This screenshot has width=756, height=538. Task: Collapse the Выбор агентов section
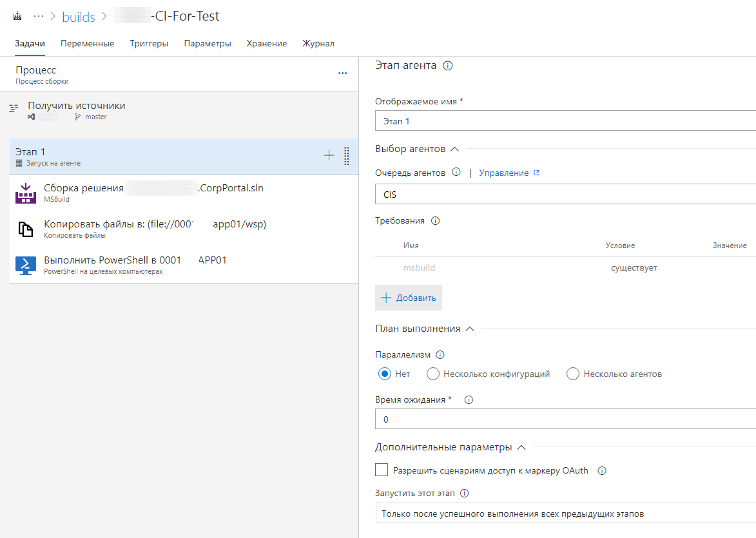[x=454, y=149]
